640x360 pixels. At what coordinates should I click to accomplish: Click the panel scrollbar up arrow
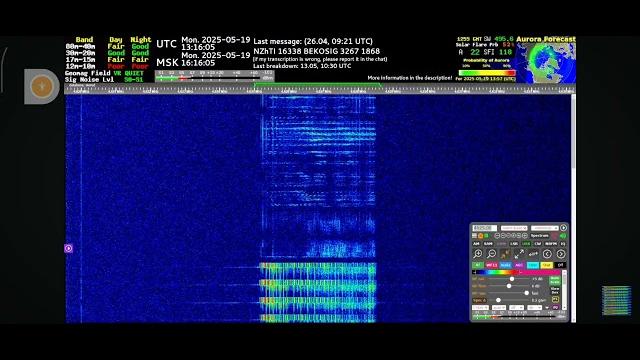564,272
